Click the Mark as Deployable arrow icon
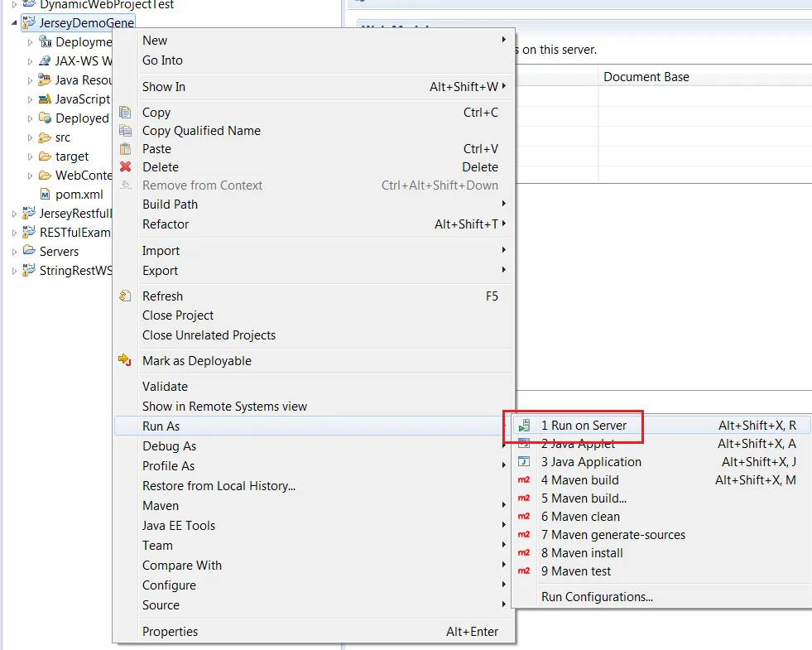 (124, 360)
